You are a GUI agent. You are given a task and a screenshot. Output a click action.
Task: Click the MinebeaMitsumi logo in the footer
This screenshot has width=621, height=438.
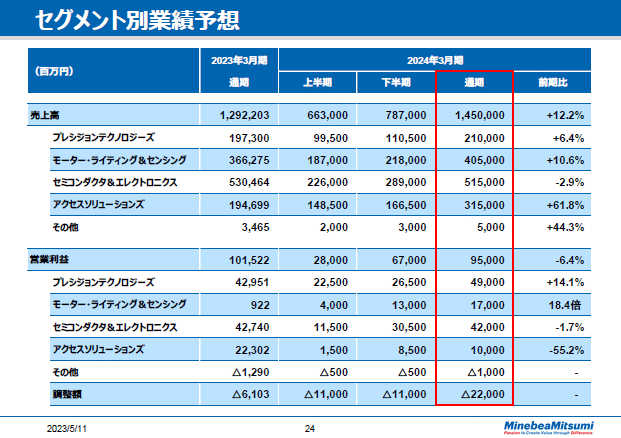click(x=549, y=427)
